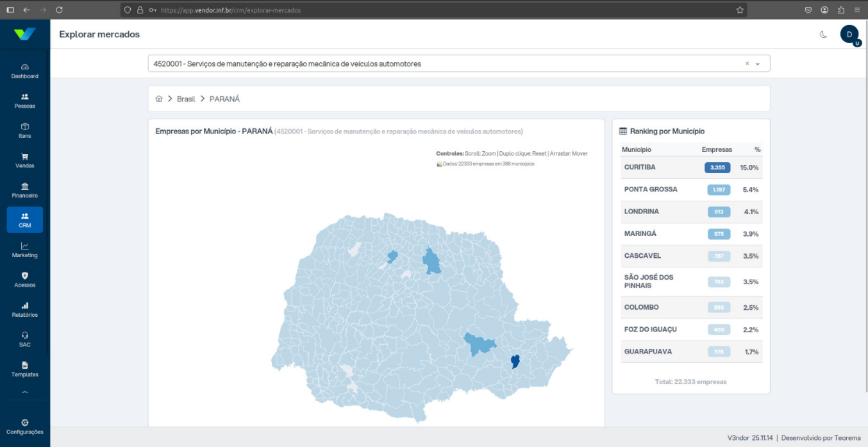Reload the page with browser refresh
Image resolution: width=868 pixels, height=447 pixels.
tap(59, 10)
